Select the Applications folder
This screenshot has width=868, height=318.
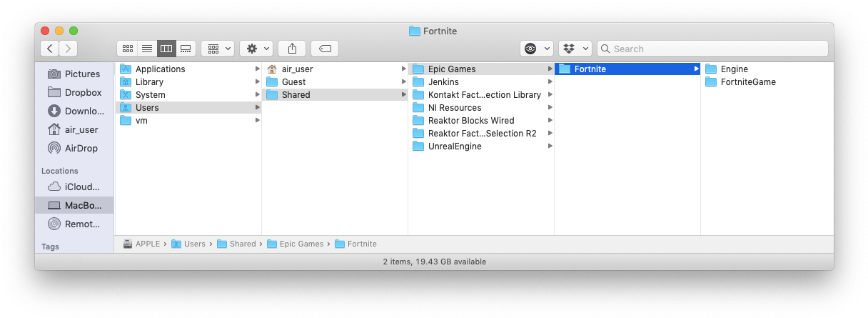tap(188, 69)
